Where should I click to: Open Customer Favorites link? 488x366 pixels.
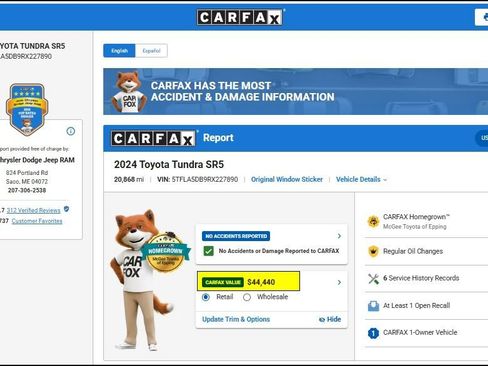click(x=37, y=221)
